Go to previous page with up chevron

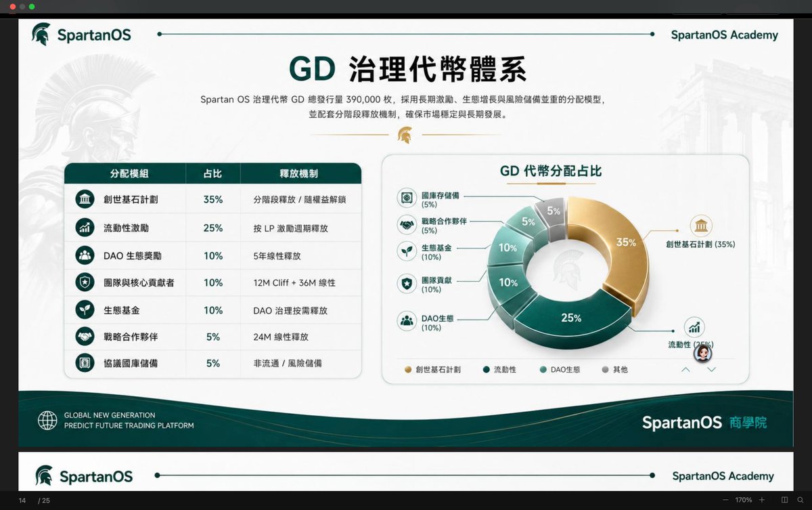coord(685,370)
